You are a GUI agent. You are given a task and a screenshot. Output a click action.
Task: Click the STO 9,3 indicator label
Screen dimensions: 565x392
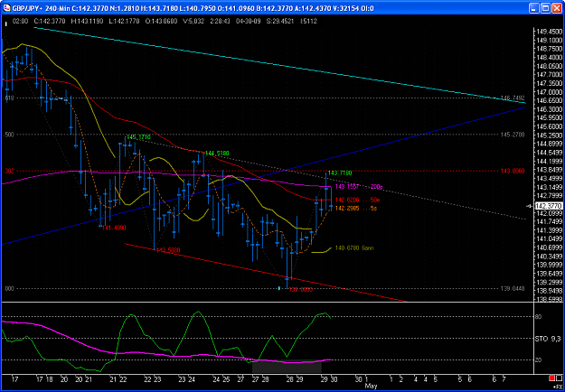pyautogui.click(x=546, y=339)
